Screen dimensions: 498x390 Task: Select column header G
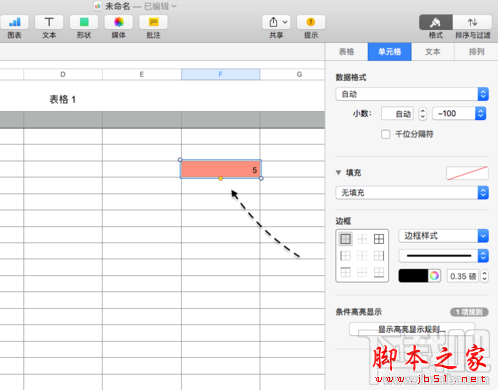pos(299,74)
